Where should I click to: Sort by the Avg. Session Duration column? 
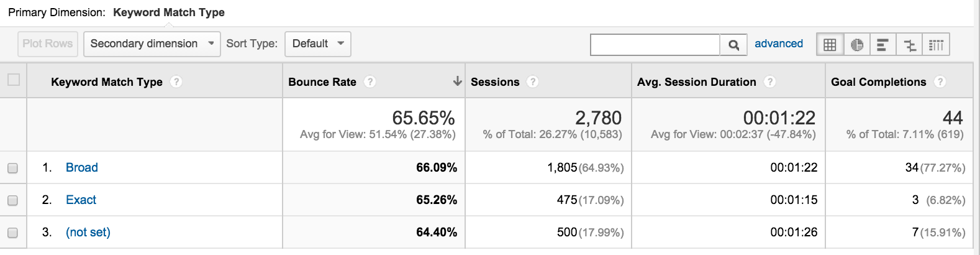tap(697, 82)
